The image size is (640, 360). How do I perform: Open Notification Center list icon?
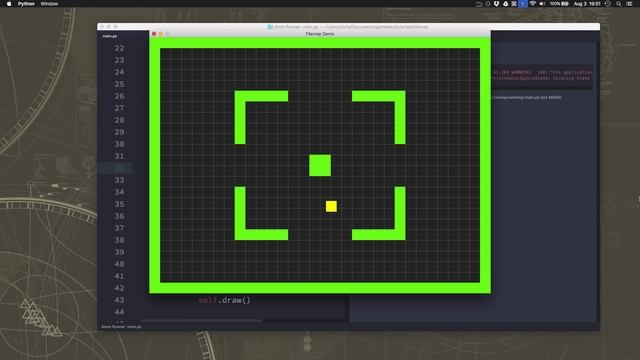(x=629, y=4)
